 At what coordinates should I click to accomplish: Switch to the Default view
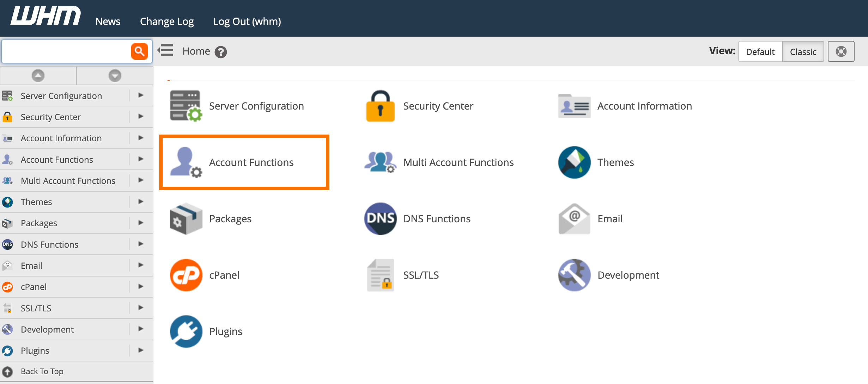point(760,52)
